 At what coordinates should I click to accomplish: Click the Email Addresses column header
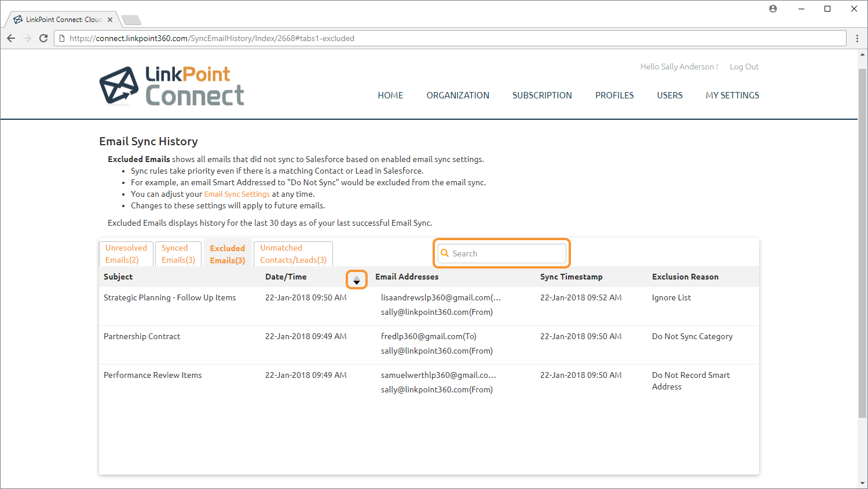pyautogui.click(x=407, y=277)
